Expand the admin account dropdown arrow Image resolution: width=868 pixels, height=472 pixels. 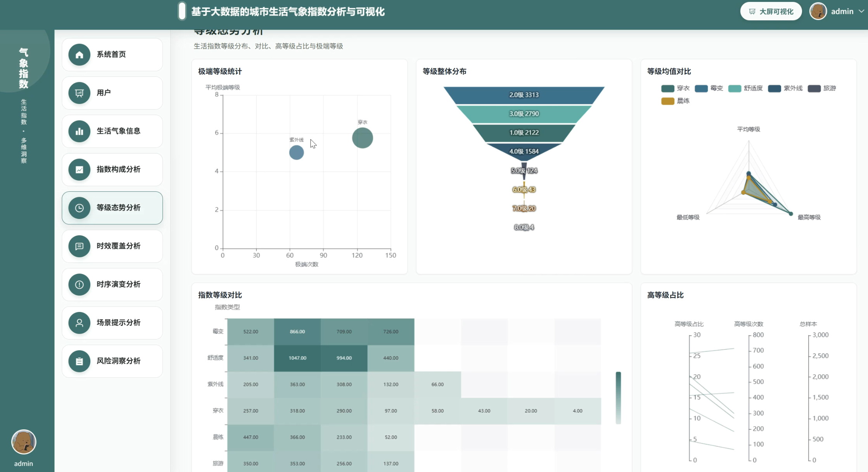click(861, 12)
